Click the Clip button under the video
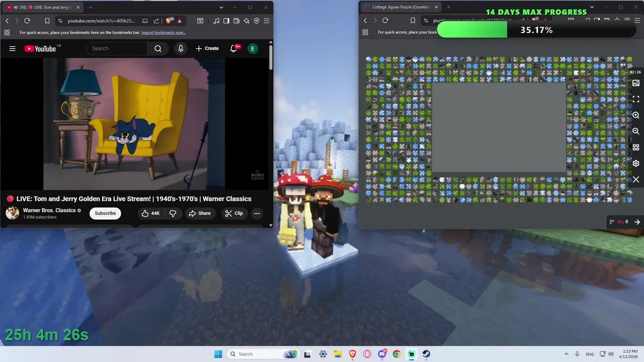Viewport: 644px width, 362px height. pyautogui.click(x=234, y=213)
